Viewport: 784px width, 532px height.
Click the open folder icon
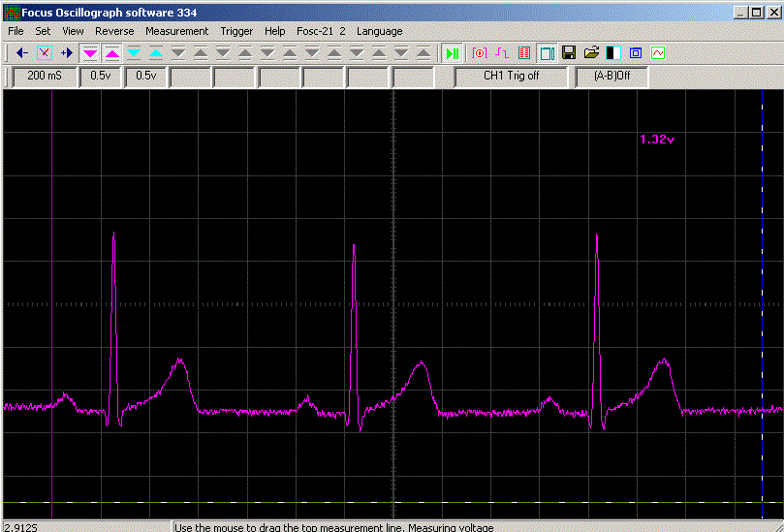[591, 52]
